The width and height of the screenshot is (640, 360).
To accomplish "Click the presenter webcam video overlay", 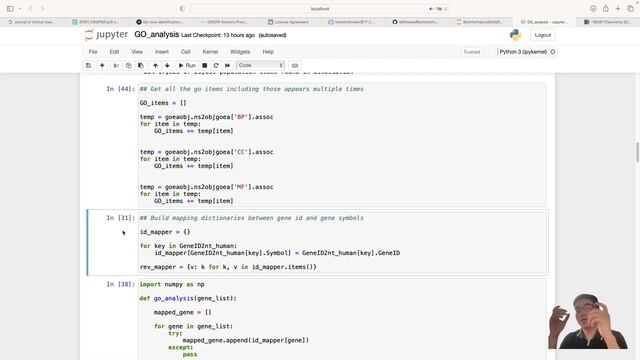I will pyautogui.click(x=588, y=321).
